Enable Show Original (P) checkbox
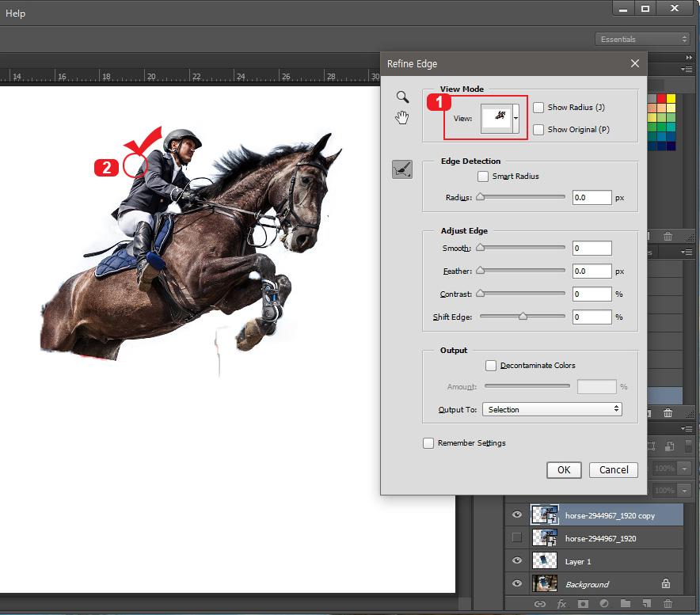 (x=538, y=130)
